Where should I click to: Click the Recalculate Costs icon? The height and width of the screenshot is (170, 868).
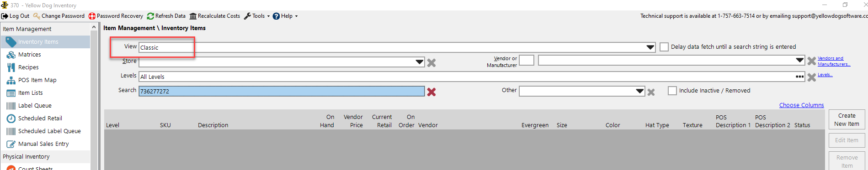click(193, 16)
